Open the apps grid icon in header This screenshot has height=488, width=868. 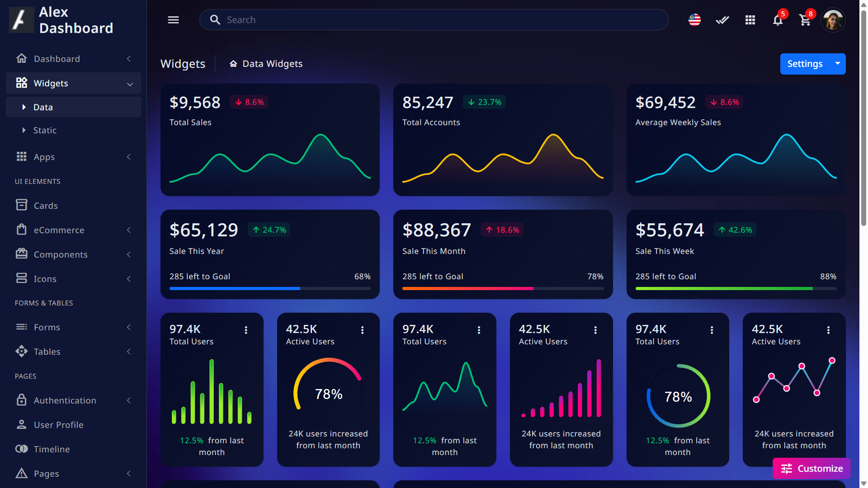[750, 20]
